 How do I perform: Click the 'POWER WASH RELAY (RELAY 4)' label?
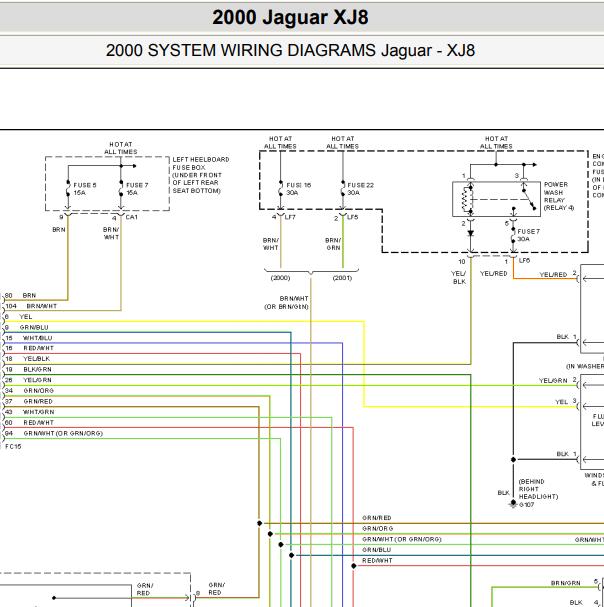pos(559,196)
